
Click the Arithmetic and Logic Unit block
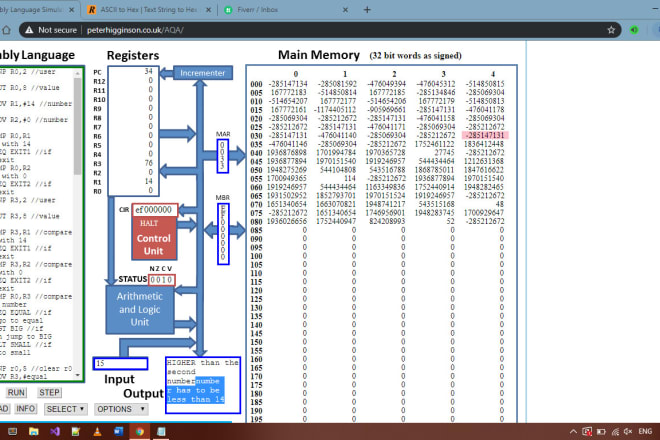(140, 309)
